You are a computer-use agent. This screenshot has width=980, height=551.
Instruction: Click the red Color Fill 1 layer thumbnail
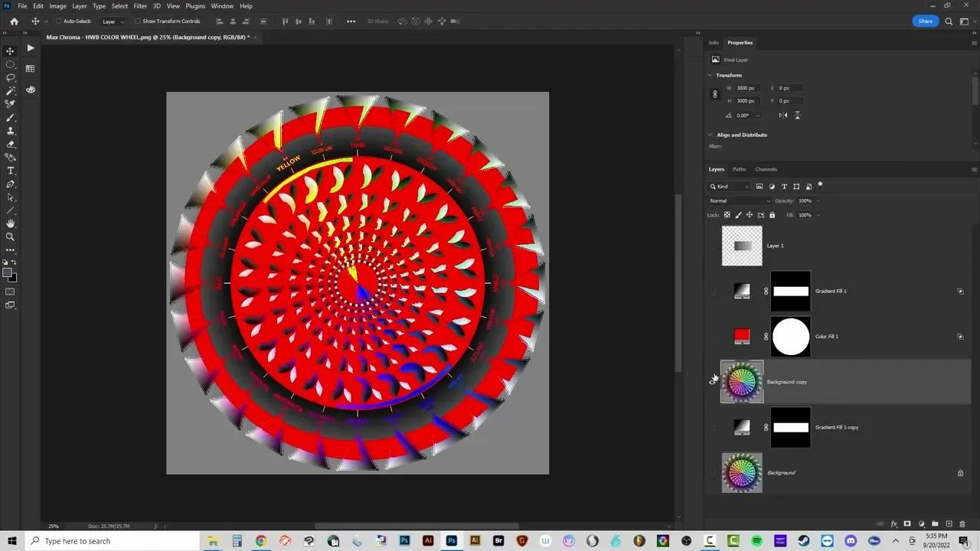741,336
